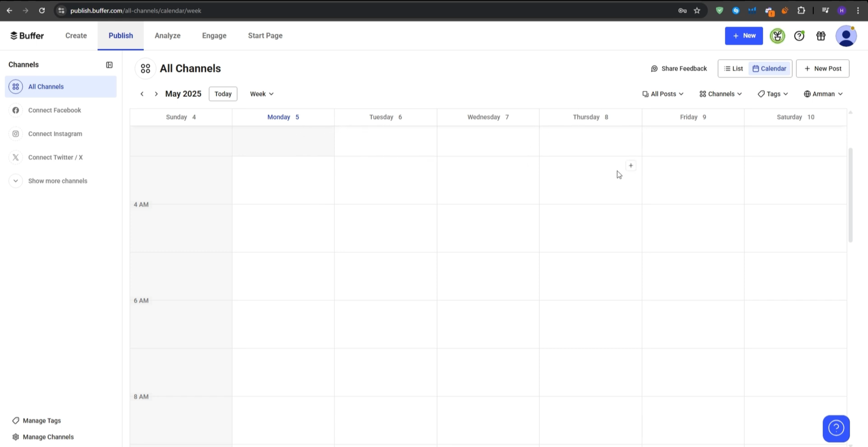
Task: Open the All Posts filter dropdown
Action: tap(663, 94)
